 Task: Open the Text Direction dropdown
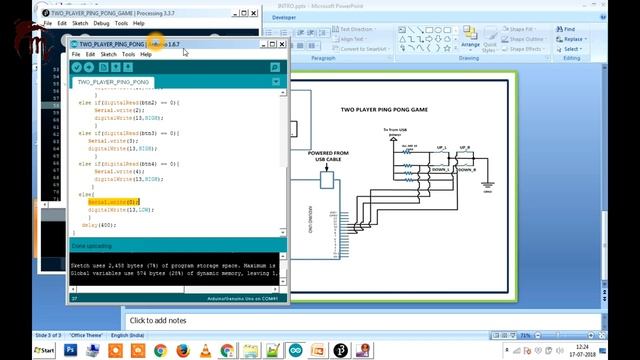tap(354, 29)
